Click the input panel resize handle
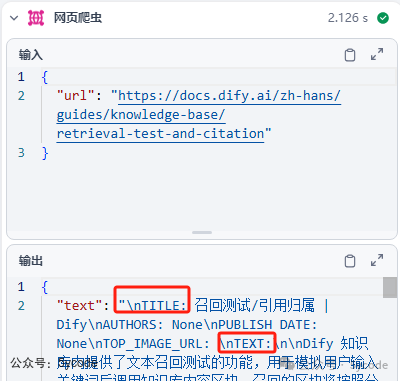The height and width of the screenshot is (381, 400). (202, 232)
